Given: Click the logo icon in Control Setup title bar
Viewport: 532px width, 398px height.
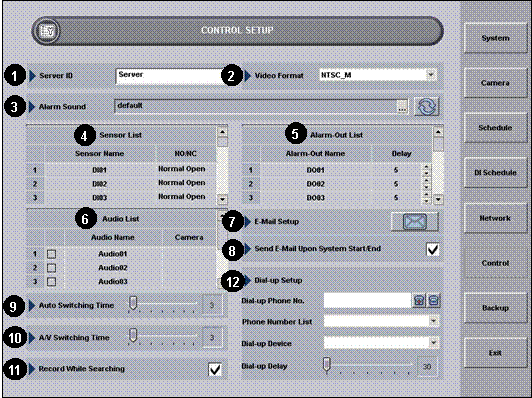Looking at the screenshot, I should point(46,31).
